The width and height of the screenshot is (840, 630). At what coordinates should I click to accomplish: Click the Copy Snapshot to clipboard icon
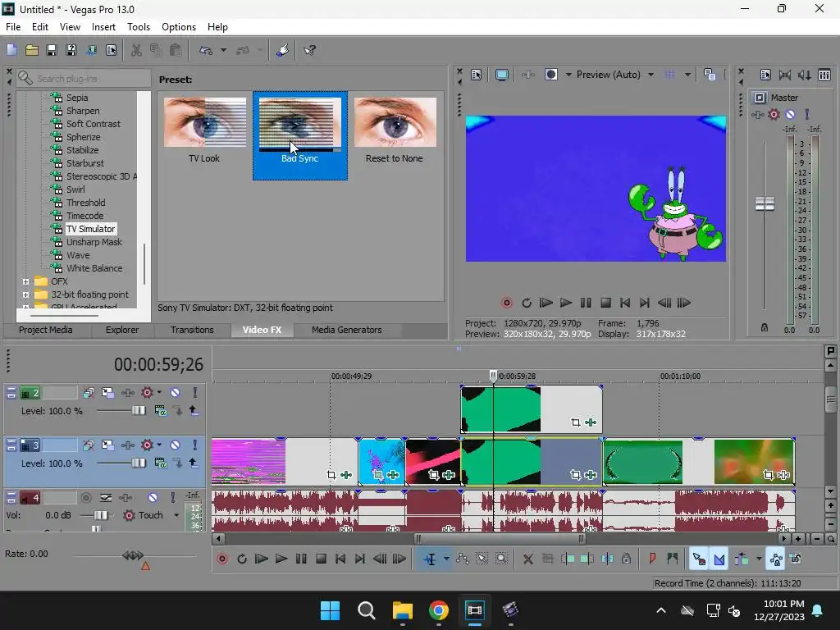[710, 75]
